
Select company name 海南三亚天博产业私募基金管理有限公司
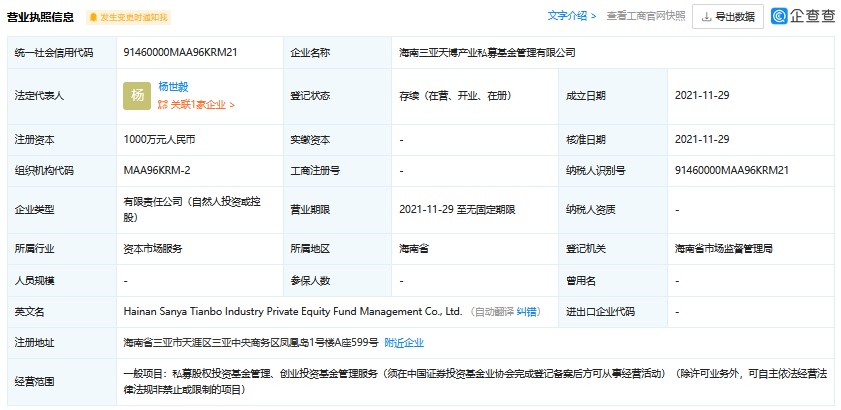coord(487,53)
